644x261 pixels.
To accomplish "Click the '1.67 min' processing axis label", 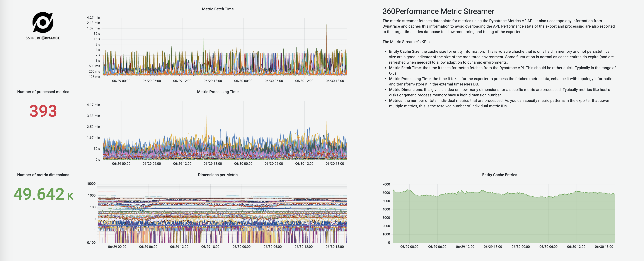I will point(94,138).
